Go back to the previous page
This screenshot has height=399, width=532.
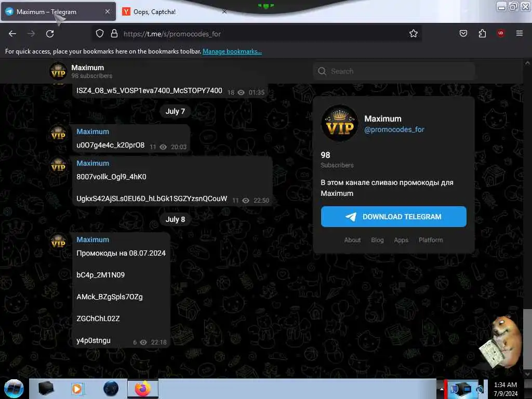[x=12, y=34]
